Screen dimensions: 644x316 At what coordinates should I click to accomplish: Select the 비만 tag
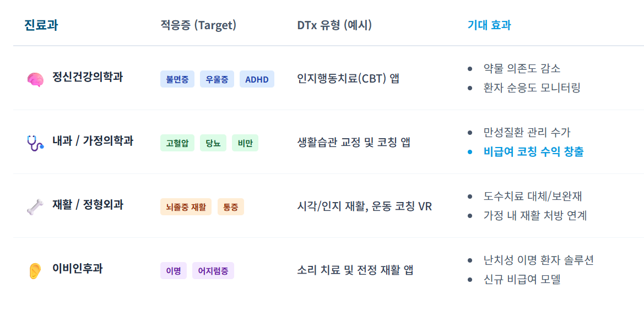pos(245,143)
